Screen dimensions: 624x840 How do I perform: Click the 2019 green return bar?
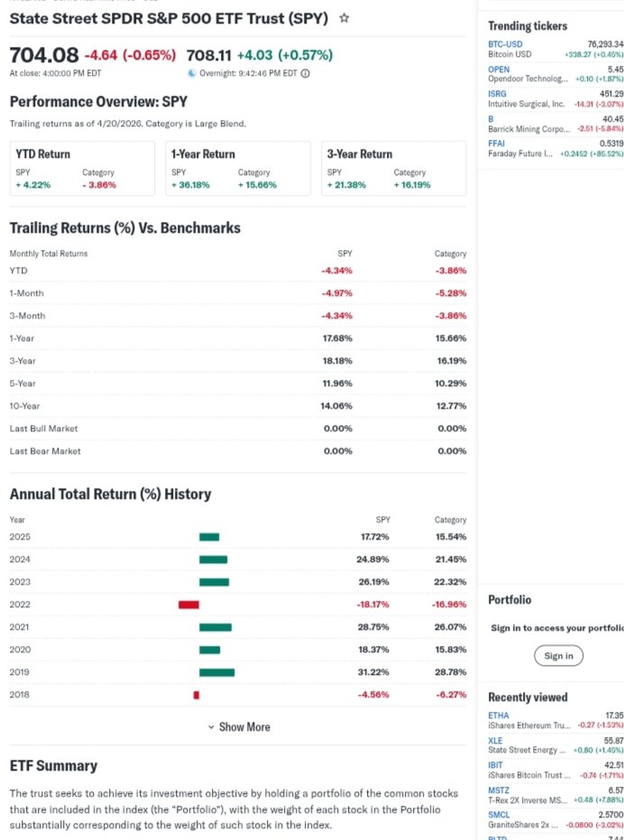click(x=216, y=672)
